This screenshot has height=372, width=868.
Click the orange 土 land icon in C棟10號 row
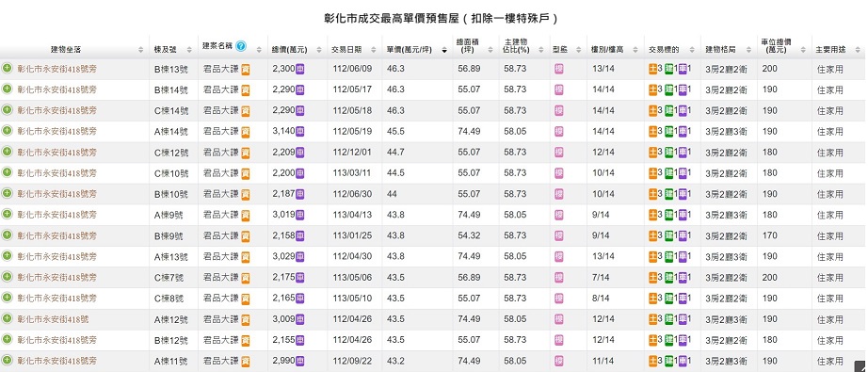[653, 173]
